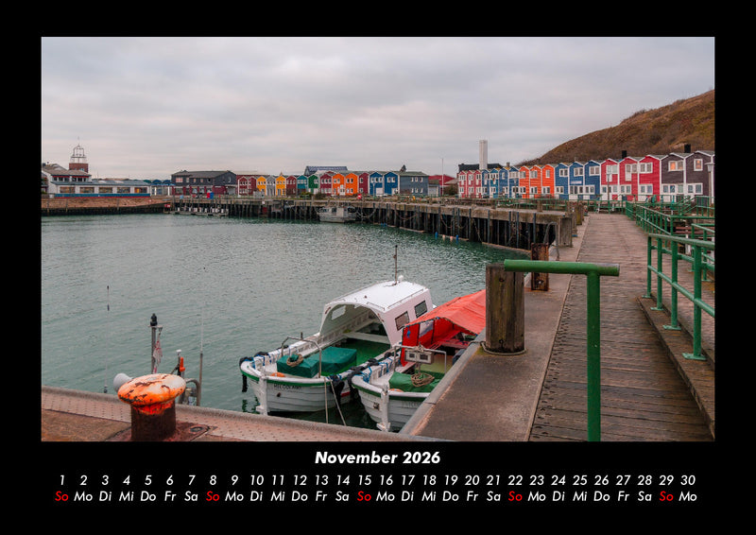Screen dimensions: 756x535
Task: Click the date number 15
Action: 364,480
